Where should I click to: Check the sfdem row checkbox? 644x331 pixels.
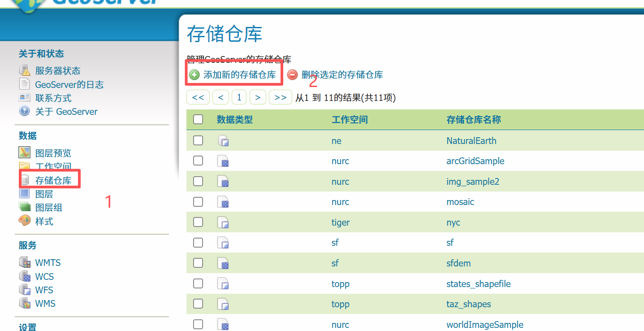point(198,263)
